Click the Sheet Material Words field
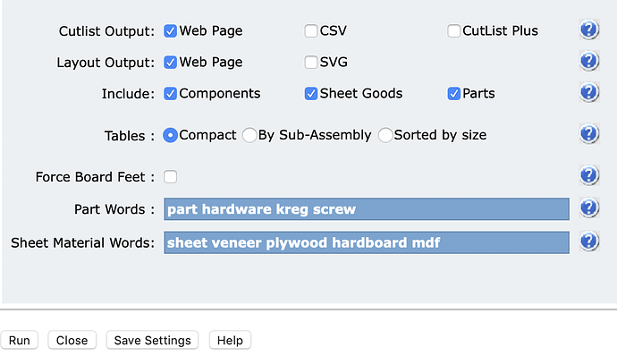 [x=367, y=242]
